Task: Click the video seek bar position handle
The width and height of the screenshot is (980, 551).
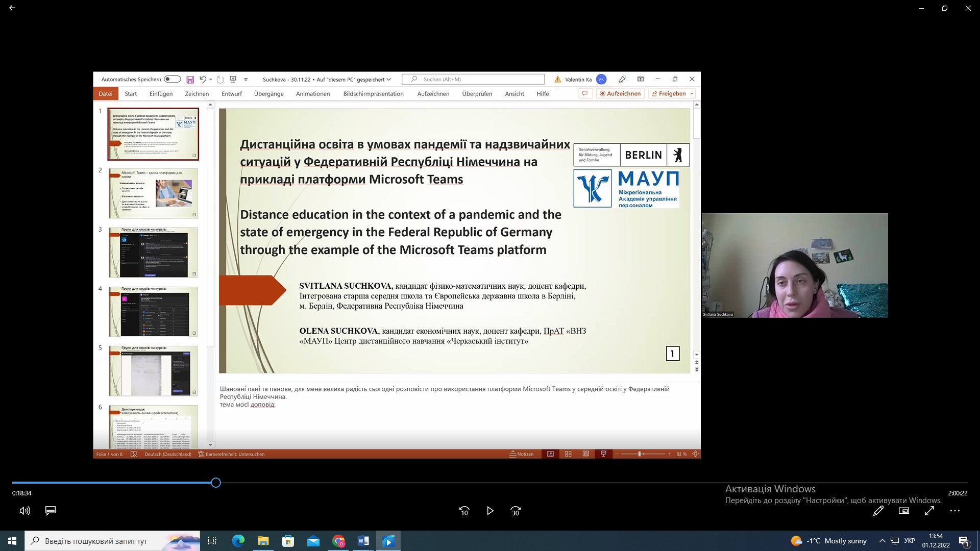Action: (216, 483)
